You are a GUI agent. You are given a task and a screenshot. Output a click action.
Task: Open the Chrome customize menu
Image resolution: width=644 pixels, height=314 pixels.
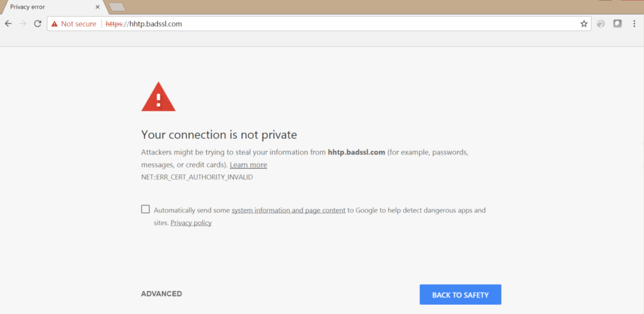click(x=634, y=23)
